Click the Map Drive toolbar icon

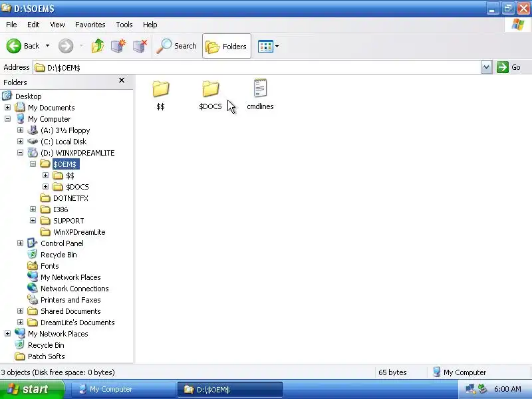click(x=118, y=46)
